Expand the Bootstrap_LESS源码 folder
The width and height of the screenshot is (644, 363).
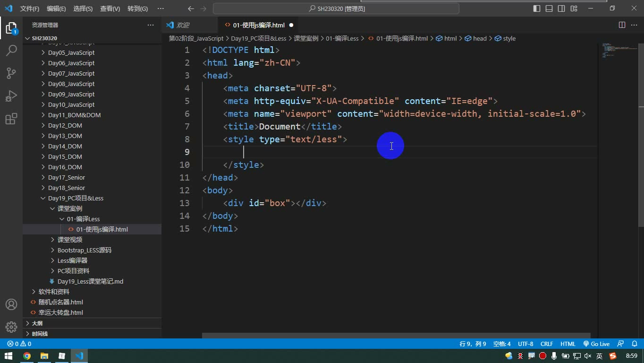(92, 250)
